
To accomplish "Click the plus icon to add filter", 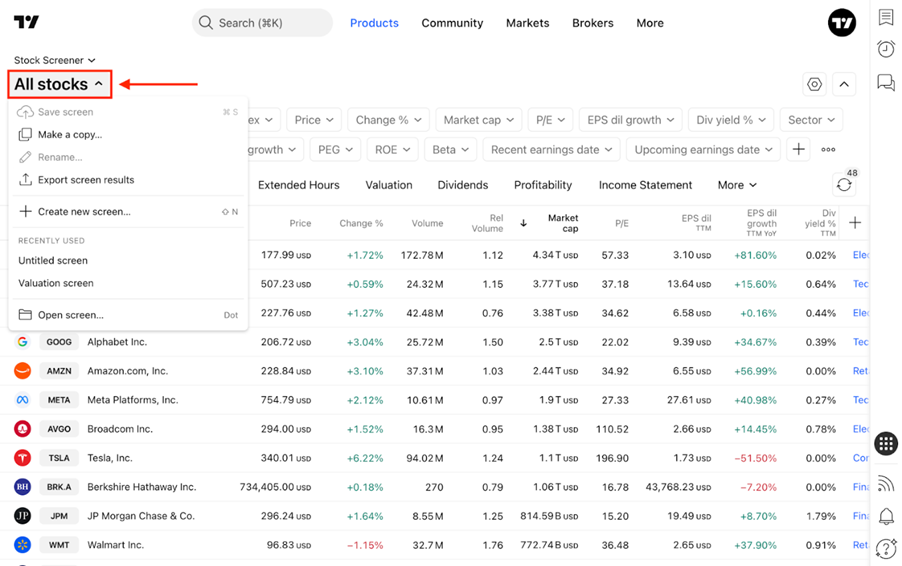I will tap(798, 150).
